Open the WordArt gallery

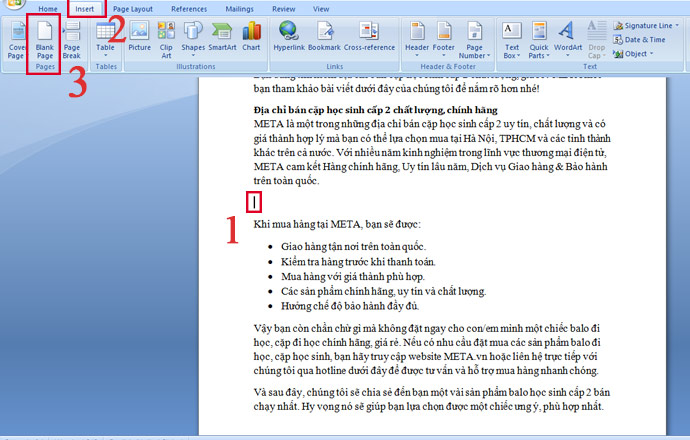(x=568, y=40)
